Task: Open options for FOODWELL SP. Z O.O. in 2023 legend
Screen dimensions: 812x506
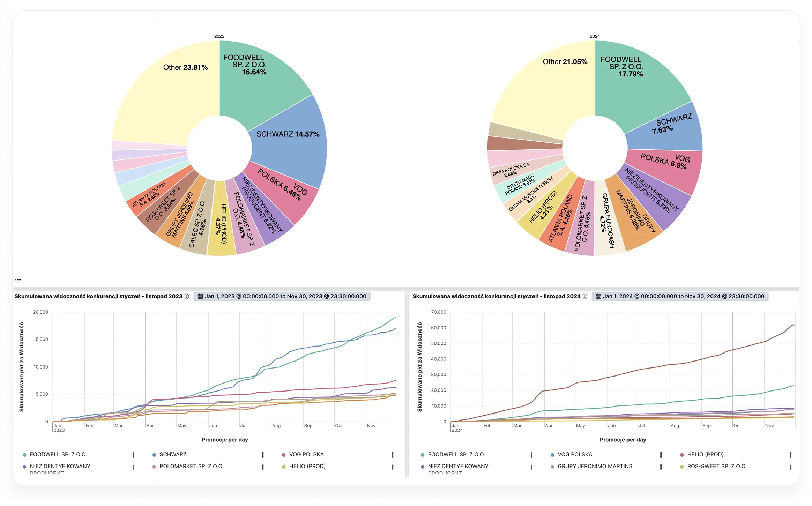Action: pyautogui.click(x=133, y=455)
